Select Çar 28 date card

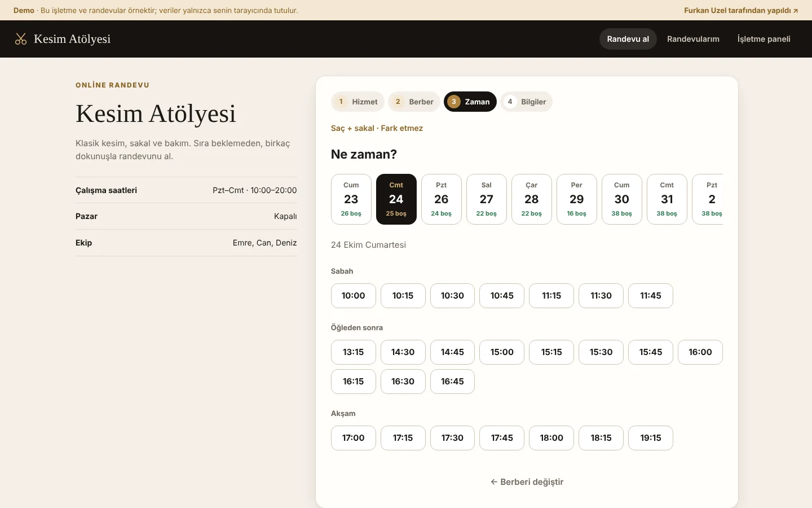click(x=532, y=199)
